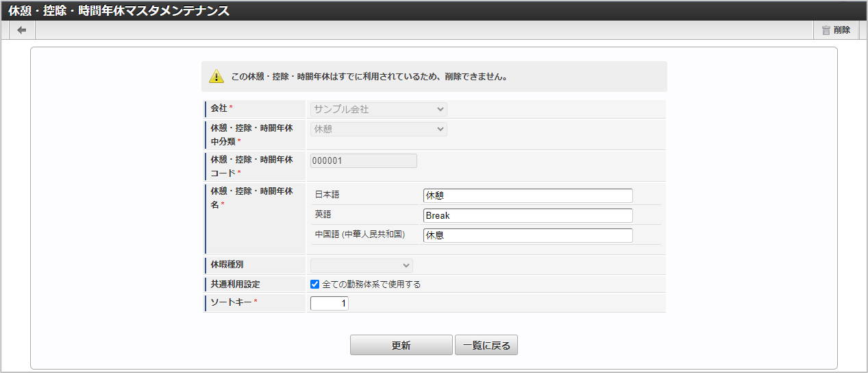Viewport: 868px width, 373px height.
Task: Click the back arrow icon in toolbar
Action: click(22, 30)
